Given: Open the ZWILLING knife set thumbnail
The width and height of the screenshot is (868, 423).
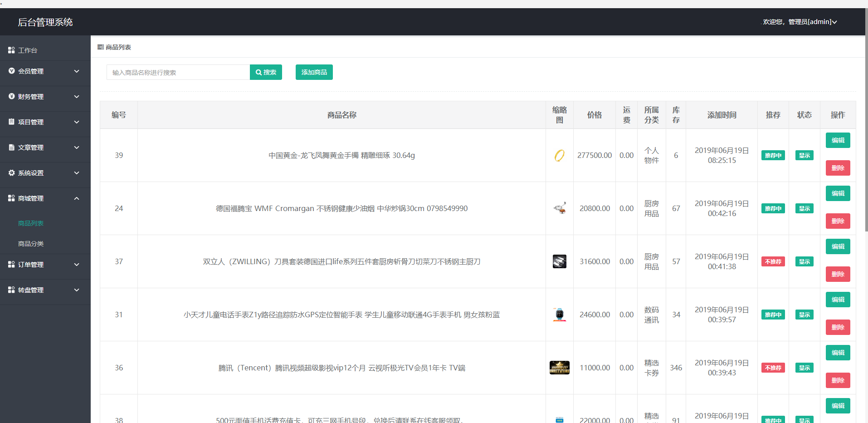Looking at the screenshot, I should tap(560, 261).
